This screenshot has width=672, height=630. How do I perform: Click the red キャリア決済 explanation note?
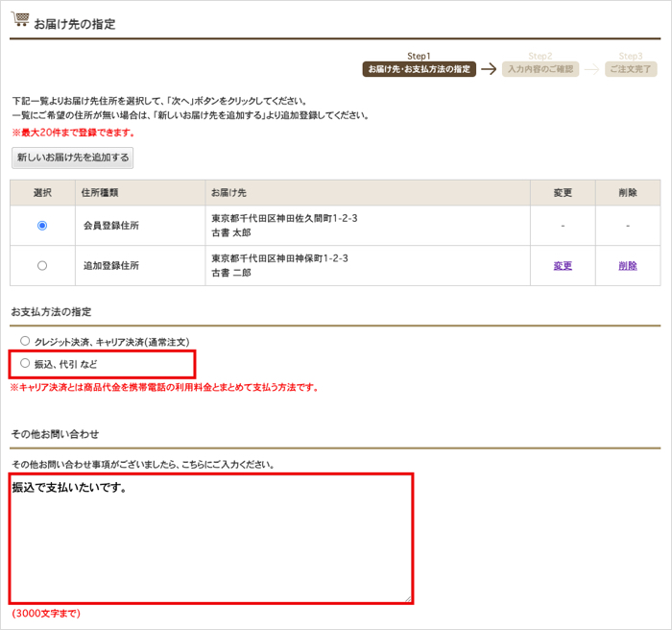coord(164,387)
